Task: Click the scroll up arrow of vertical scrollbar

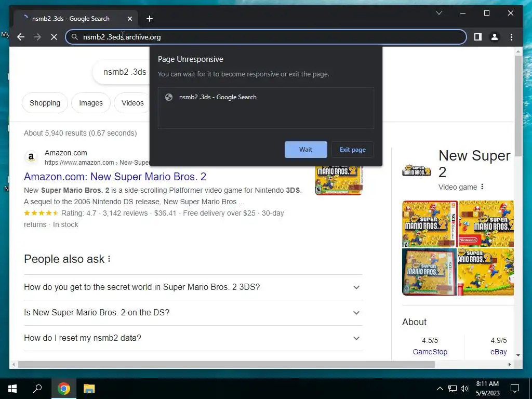Action: pos(518,51)
